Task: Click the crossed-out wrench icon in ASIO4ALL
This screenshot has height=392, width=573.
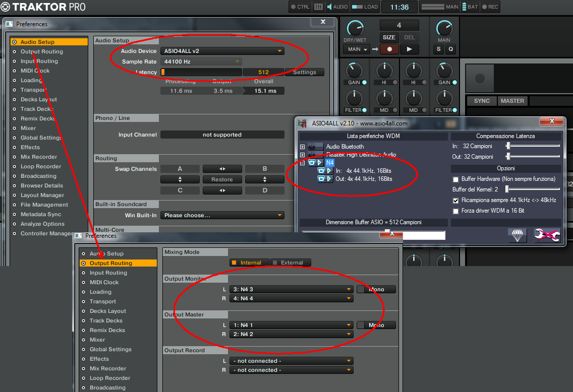Action: point(547,235)
